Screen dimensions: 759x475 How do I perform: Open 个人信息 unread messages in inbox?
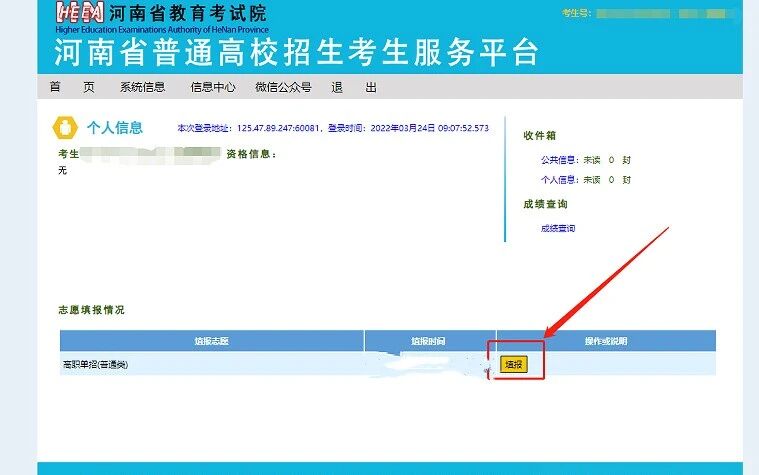559,180
